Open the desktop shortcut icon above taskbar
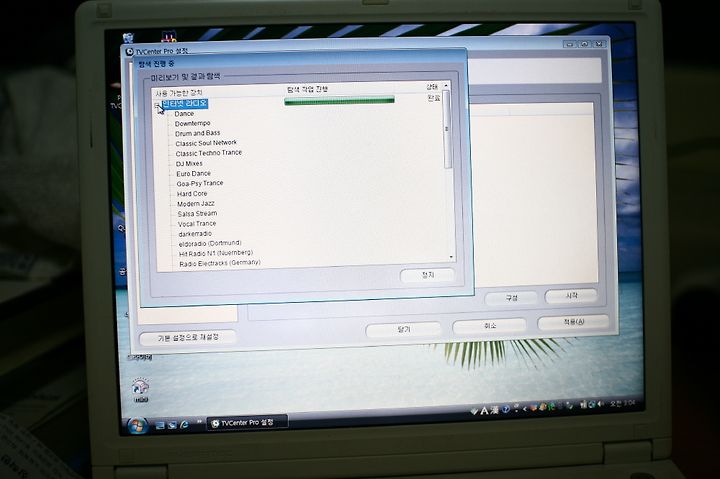720x479 pixels. tap(141, 389)
